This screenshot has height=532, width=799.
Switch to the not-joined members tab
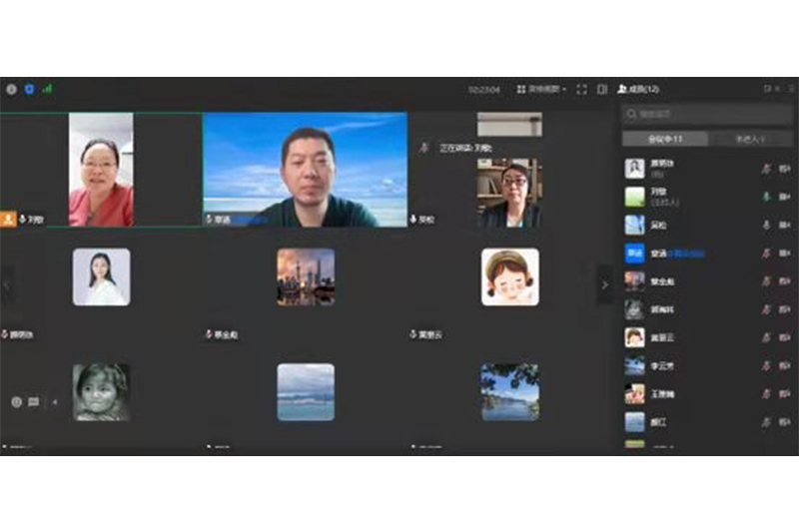coord(750,139)
